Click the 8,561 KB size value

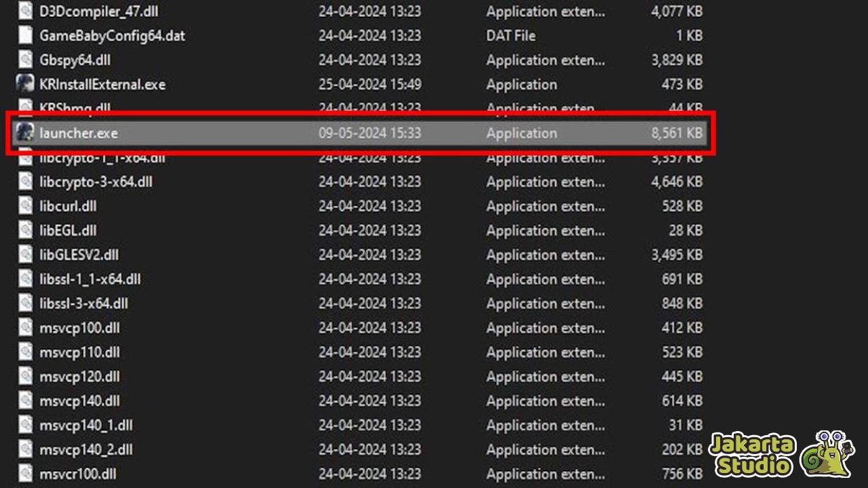[677, 134]
